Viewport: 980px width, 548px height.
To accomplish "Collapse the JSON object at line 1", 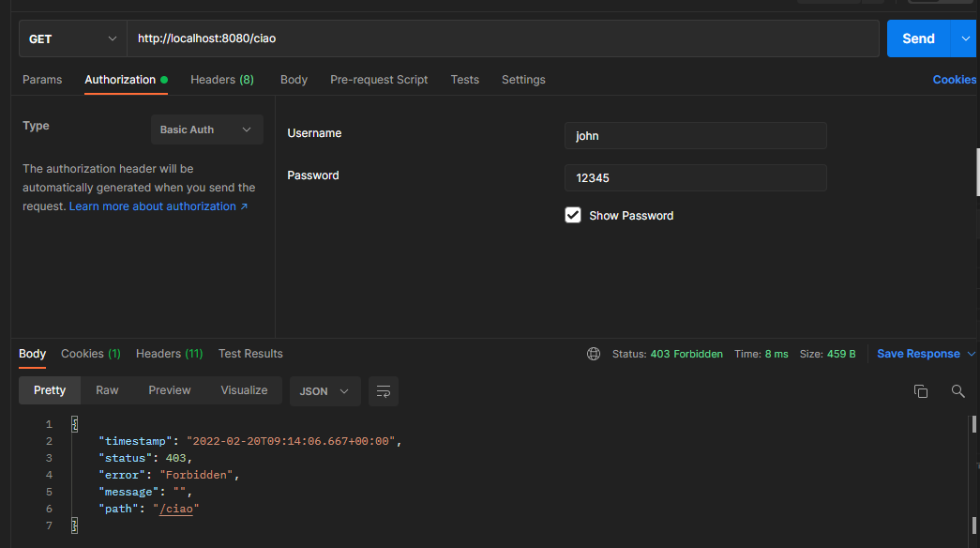I will 74,424.
